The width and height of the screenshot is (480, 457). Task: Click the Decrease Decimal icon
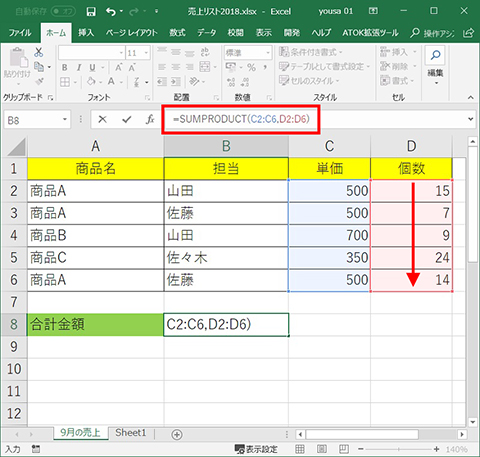(x=245, y=82)
